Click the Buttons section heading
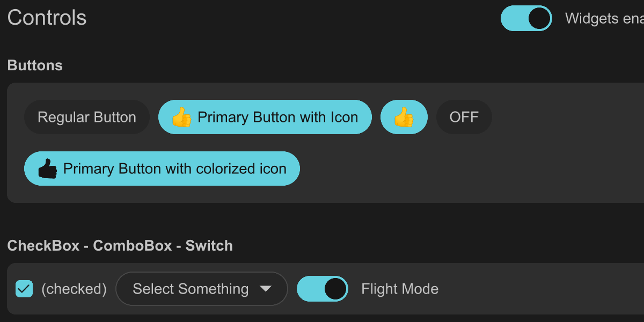 click(35, 65)
